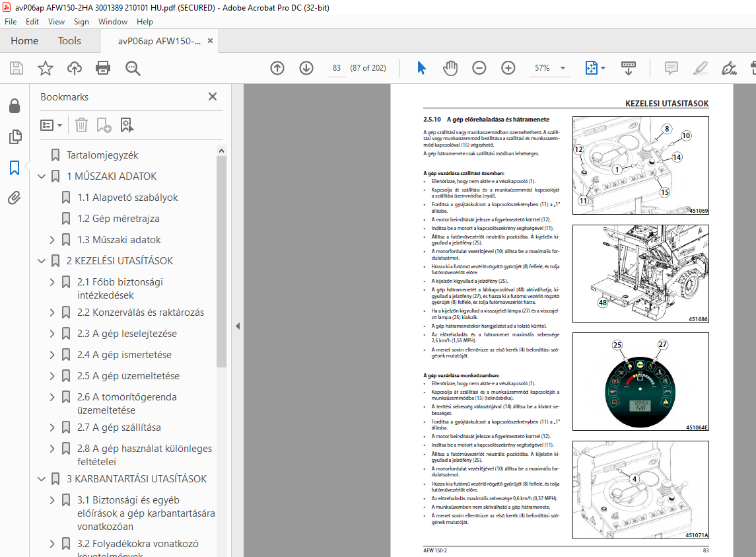Choose the selection arrow tool
This screenshot has width=756, height=557.
coord(421,68)
